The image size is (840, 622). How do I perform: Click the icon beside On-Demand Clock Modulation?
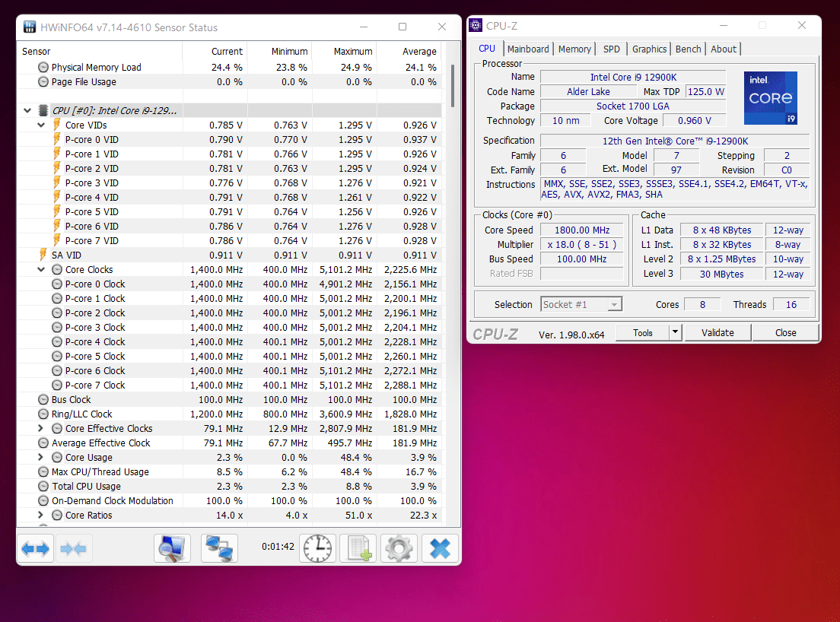[x=43, y=500]
